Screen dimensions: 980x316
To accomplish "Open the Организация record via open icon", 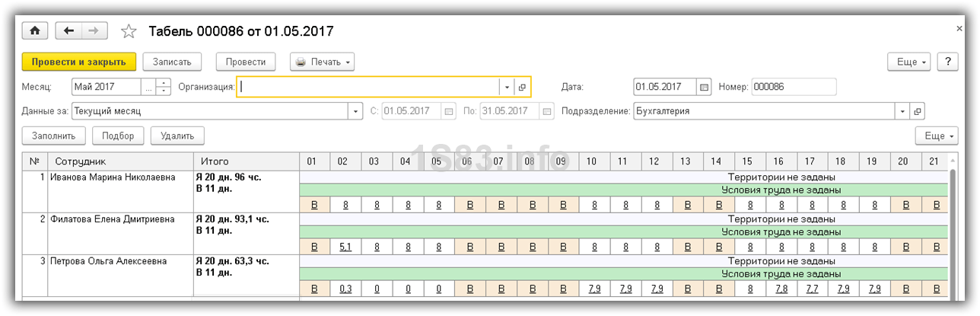I will pos(522,87).
